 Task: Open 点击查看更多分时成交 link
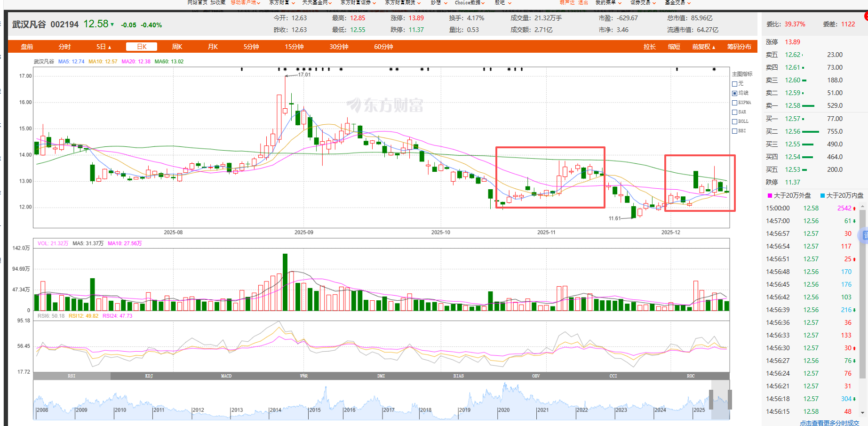coord(829,423)
